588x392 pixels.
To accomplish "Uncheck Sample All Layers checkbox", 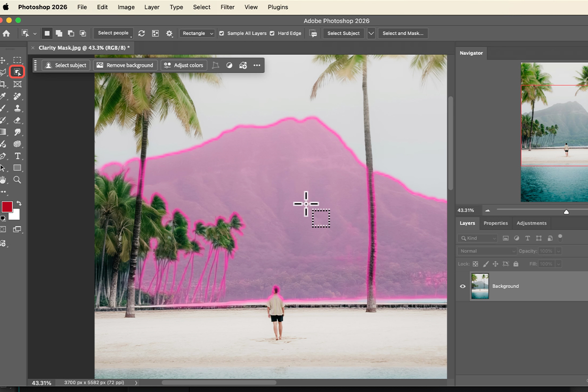I will tap(221, 33).
